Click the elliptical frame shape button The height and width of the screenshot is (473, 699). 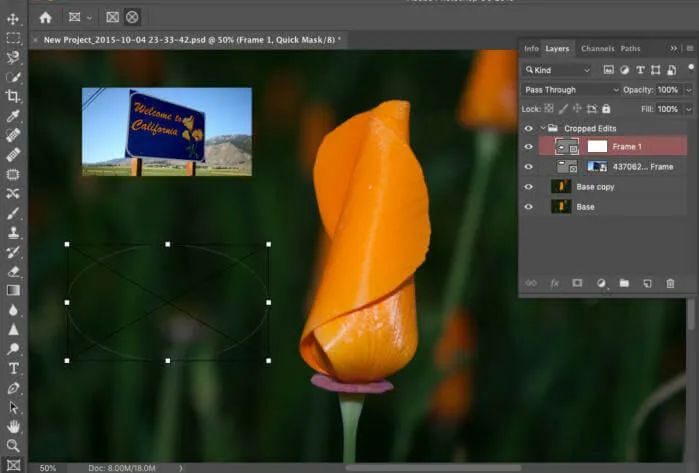pos(132,17)
